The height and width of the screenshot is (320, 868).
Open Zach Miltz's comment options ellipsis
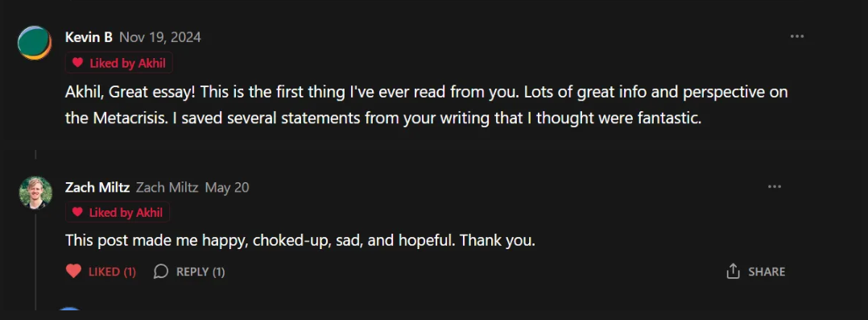(775, 187)
